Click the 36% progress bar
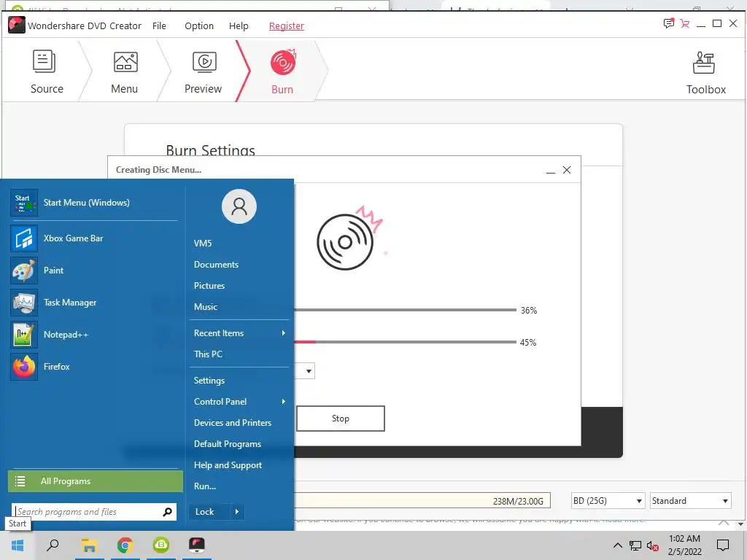The height and width of the screenshot is (560, 747). (x=405, y=310)
